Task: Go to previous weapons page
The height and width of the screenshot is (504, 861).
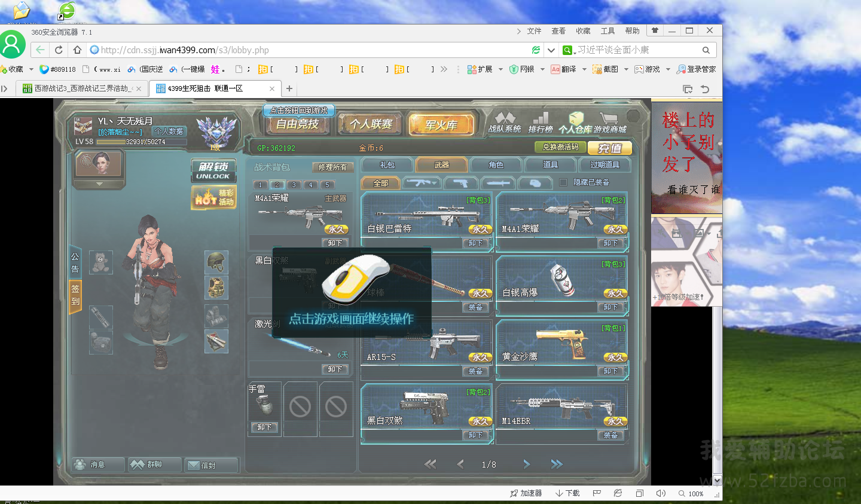Action: coord(460,464)
